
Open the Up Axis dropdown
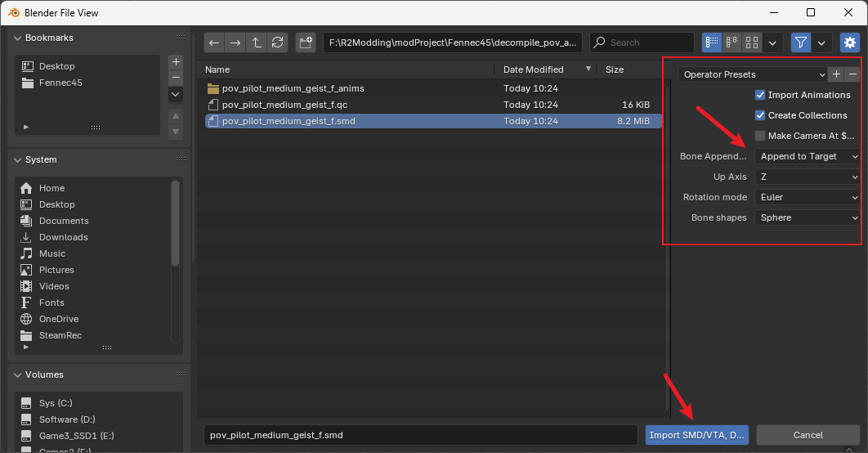point(808,177)
